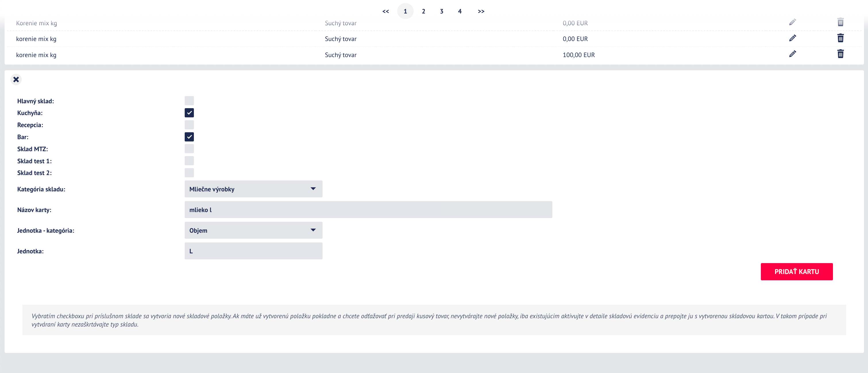Focus the Jednotka input field
This screenshot has height=373, width=868.
pyautogui.click(x=253, y=251)
